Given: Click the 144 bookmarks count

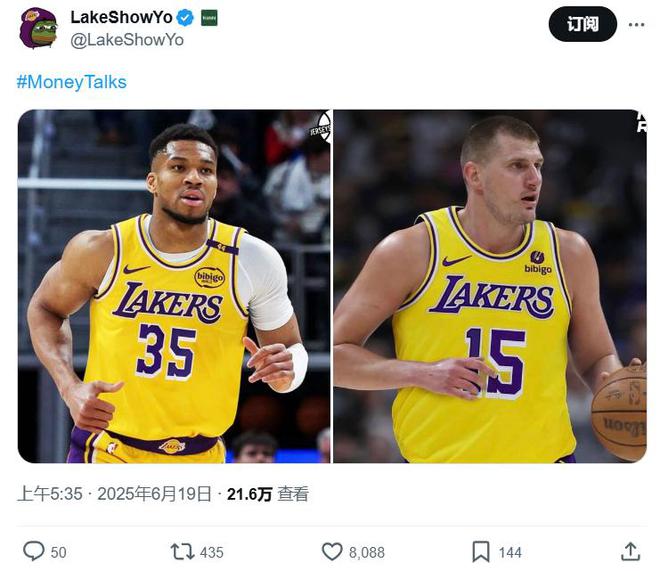Looking at the screenshot, I should [510, 552].
